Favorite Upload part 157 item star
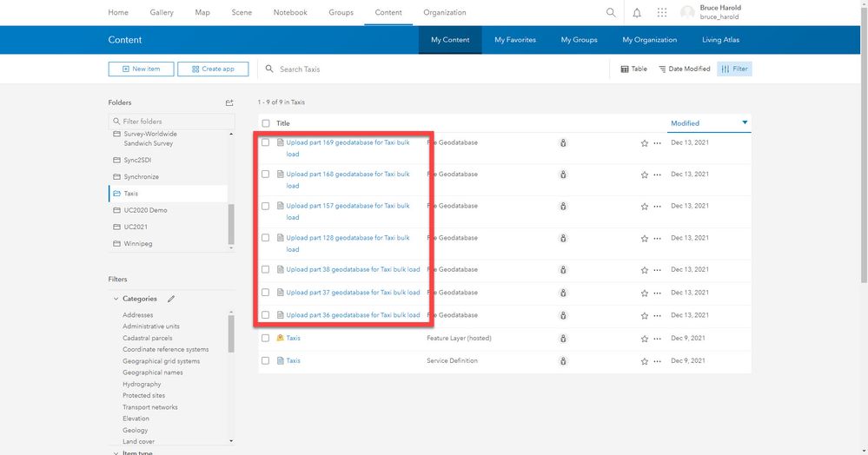868x455 pixels. (645, 207)
